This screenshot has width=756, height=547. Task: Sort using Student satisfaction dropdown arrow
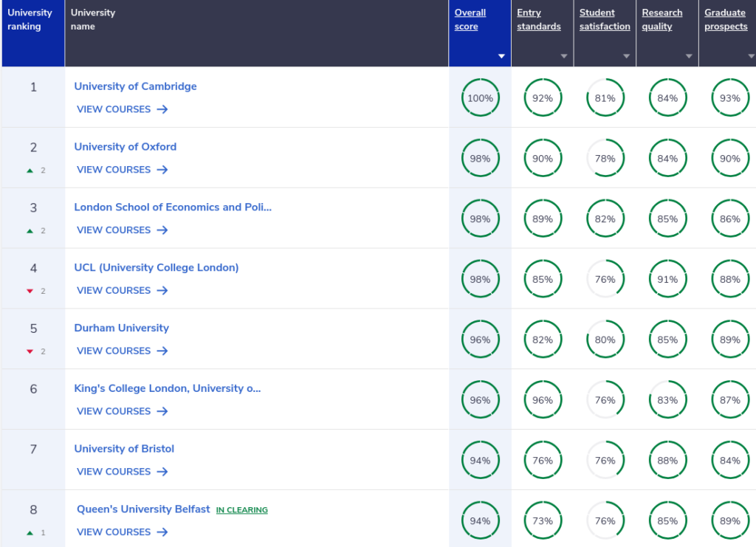click(x=626, y=56)
